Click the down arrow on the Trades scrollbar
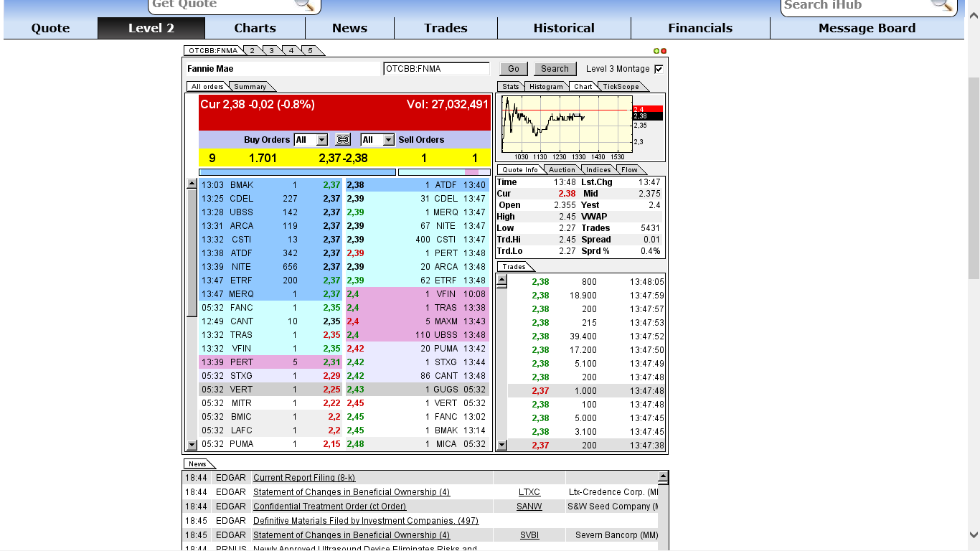Viewport: 980px width, 551px height. pyautogui.click(x=502, y=445)
